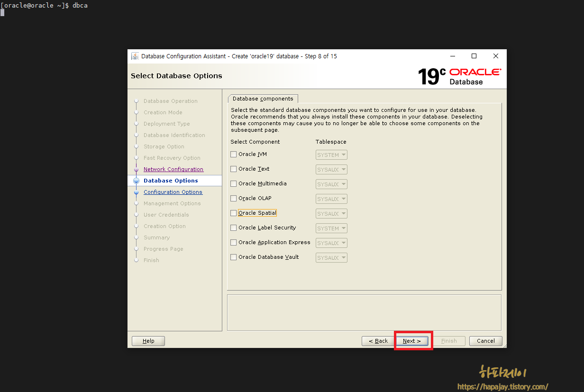Image resolution: width=584 pixels, height=392 pixels.
Task: Enable Oracle Label Security checkbox
Action: (233, 228)
